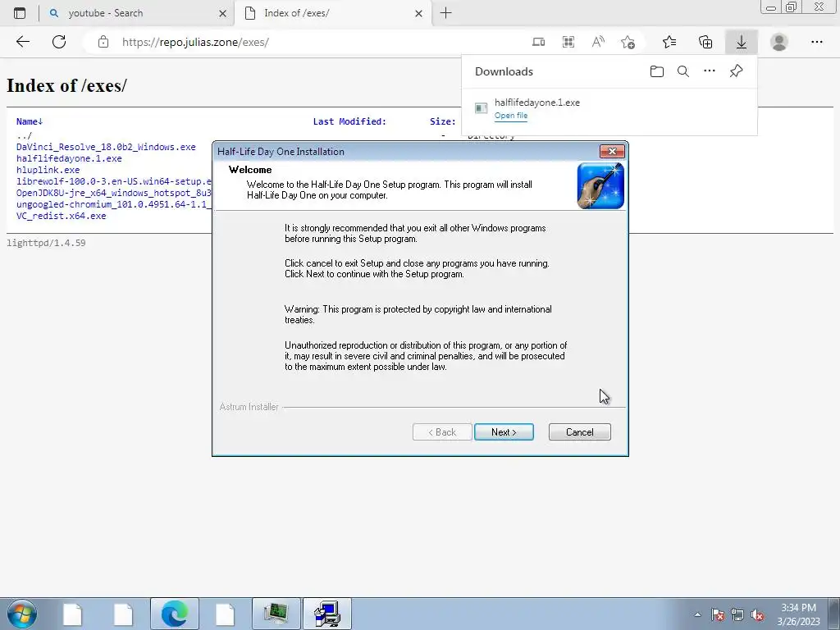Select the installer setup taskbar icon

[326, 614]
